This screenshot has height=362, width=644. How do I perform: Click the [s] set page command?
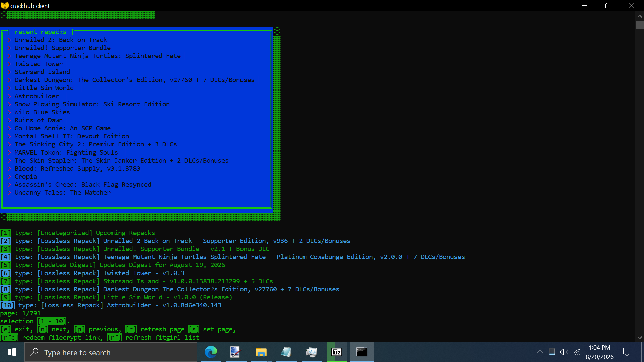tap(212, 329)
